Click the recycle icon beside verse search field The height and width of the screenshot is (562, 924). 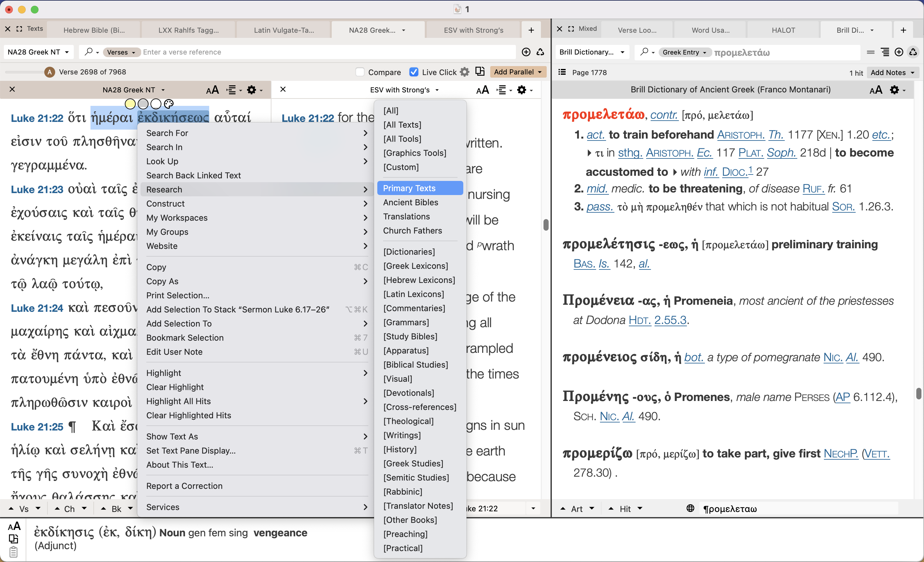540,52
